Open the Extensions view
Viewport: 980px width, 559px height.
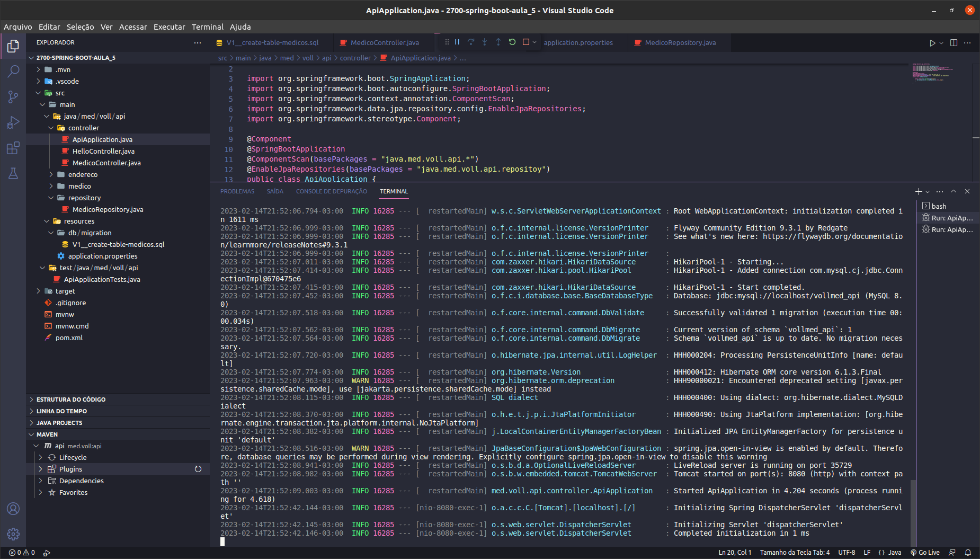13,148
